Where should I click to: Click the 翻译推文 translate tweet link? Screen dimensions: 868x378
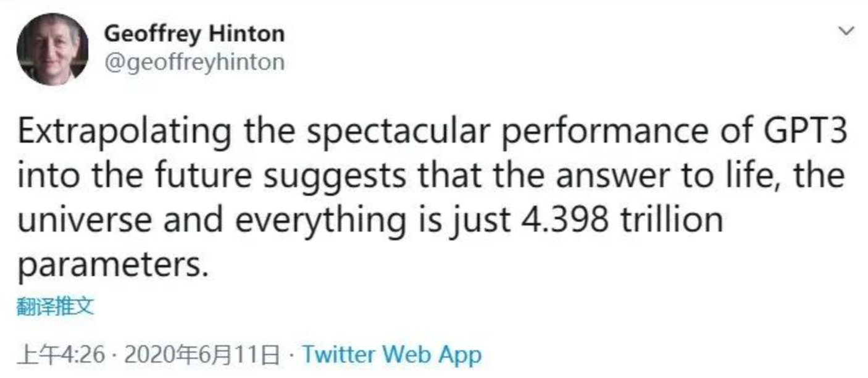click(x=56, y=306)
